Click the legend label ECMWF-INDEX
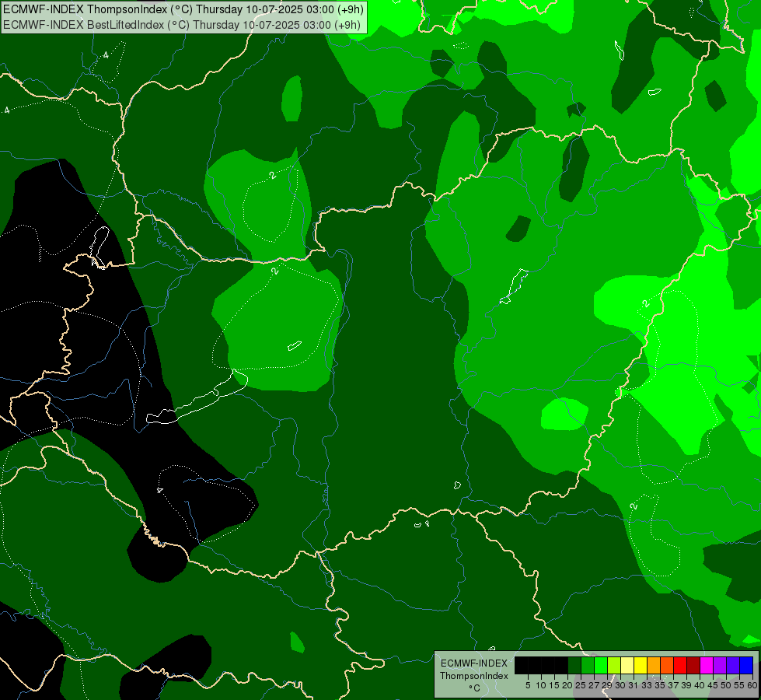The image size is (761, 700). tap(473, 663)
